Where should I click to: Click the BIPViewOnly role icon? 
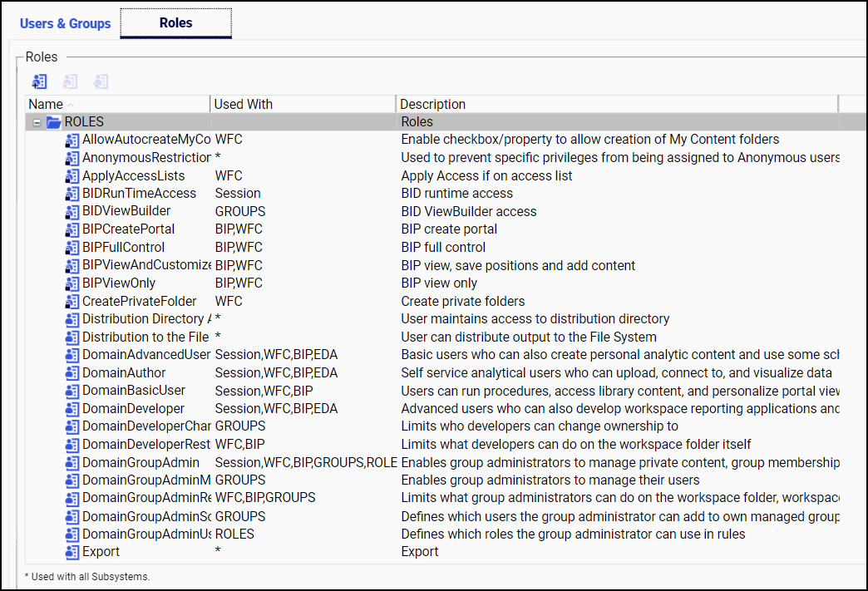click(x=72, y=283)
